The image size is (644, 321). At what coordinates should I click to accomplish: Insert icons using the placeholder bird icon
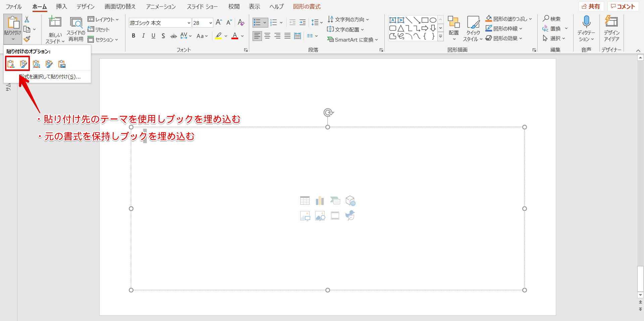coord(350,215)
